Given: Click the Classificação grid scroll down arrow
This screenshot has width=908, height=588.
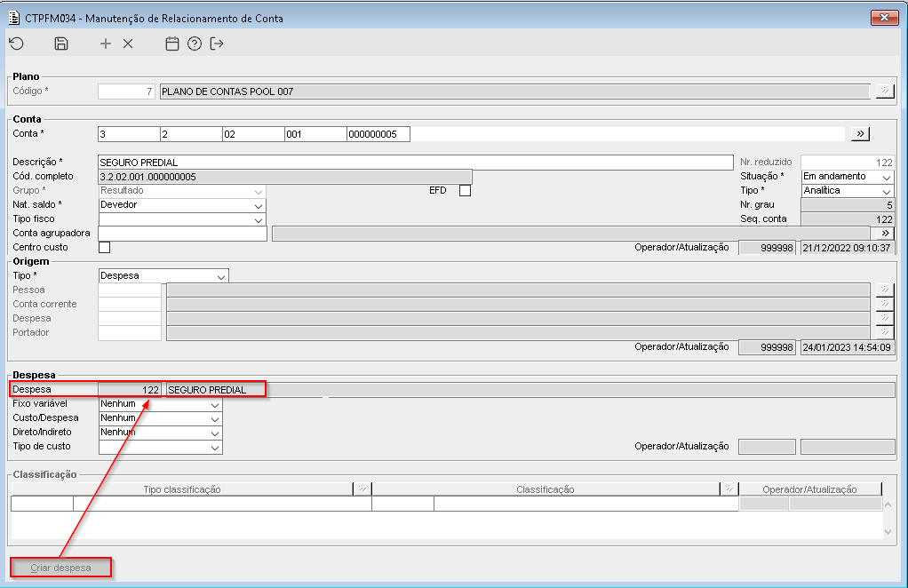Looking at the screenshot, I should tap(888, 532).
